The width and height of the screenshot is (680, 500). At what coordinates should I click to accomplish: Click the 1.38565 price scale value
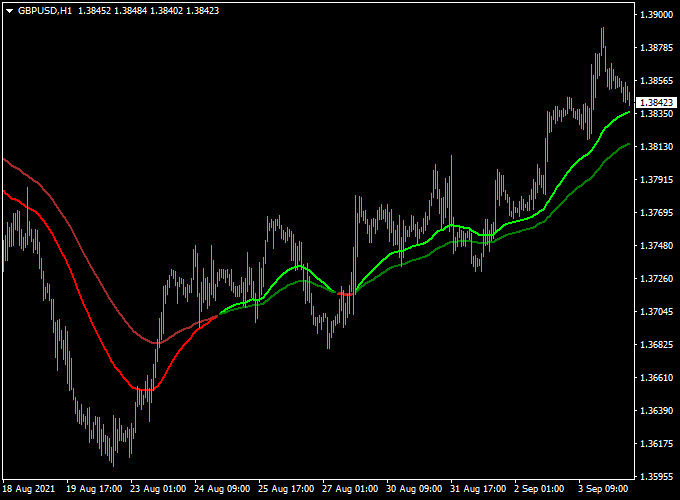tap(657, 81)
